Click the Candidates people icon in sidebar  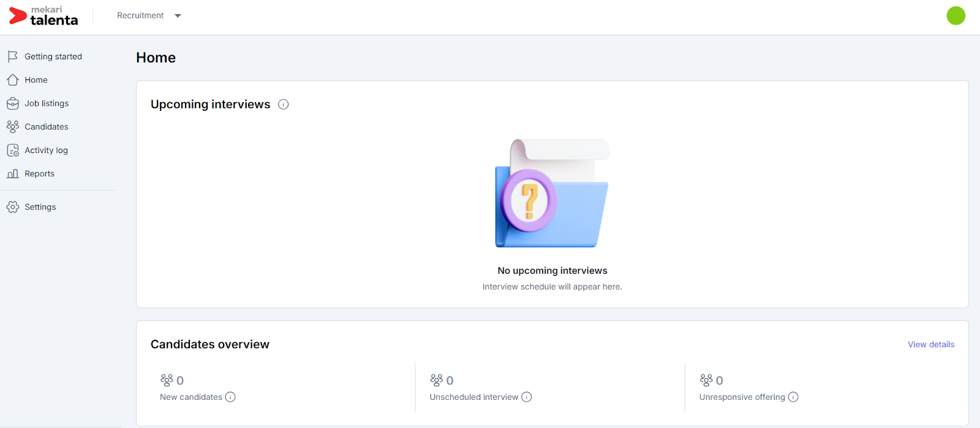[x=12, y=127]
